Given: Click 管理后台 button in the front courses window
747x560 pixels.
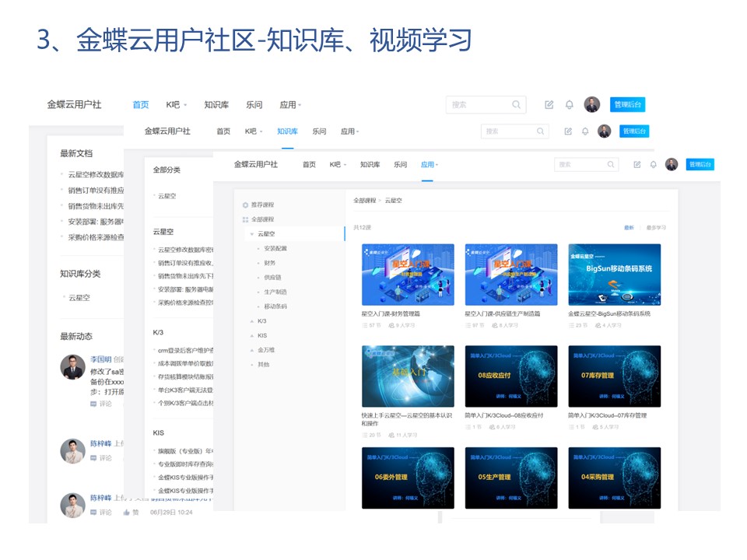Looking at the screenshot, I should [x=700, y=165].
